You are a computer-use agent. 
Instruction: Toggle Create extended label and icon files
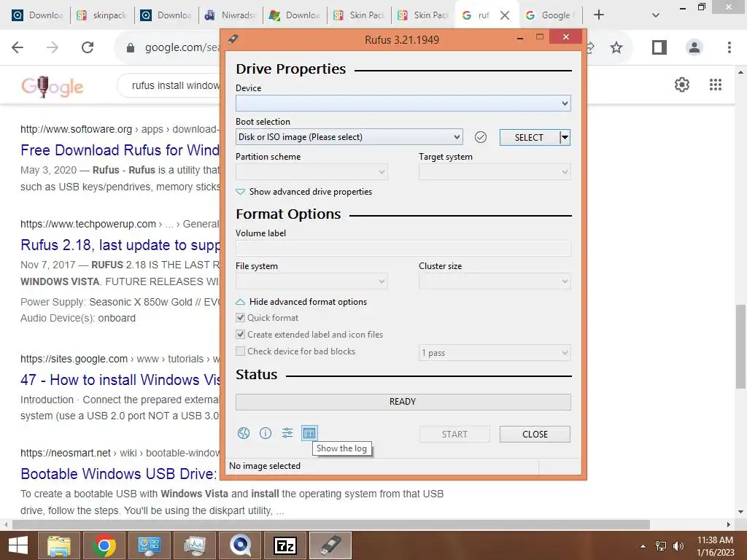241,334
